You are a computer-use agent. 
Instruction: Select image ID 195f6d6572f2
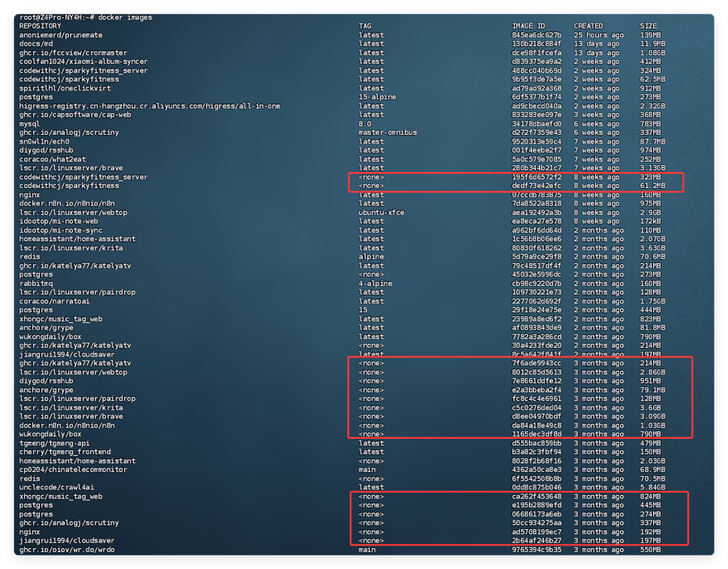point(537,177)
